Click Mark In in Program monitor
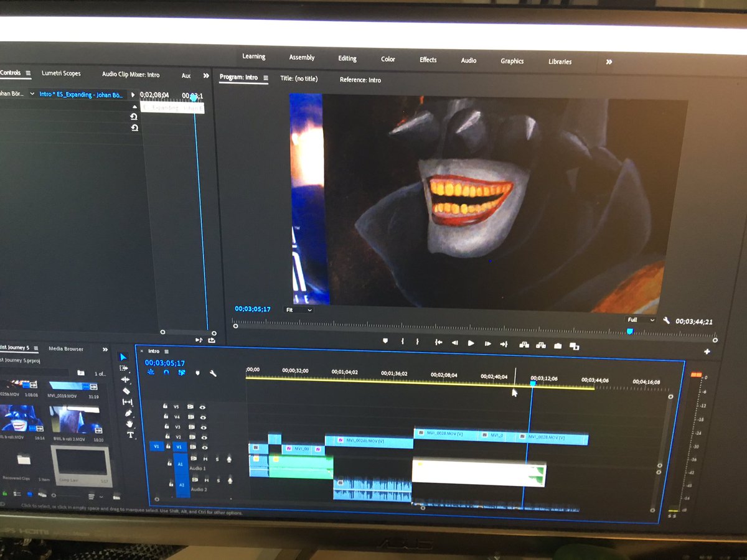The image size is (747, 560). pos(403,342)
